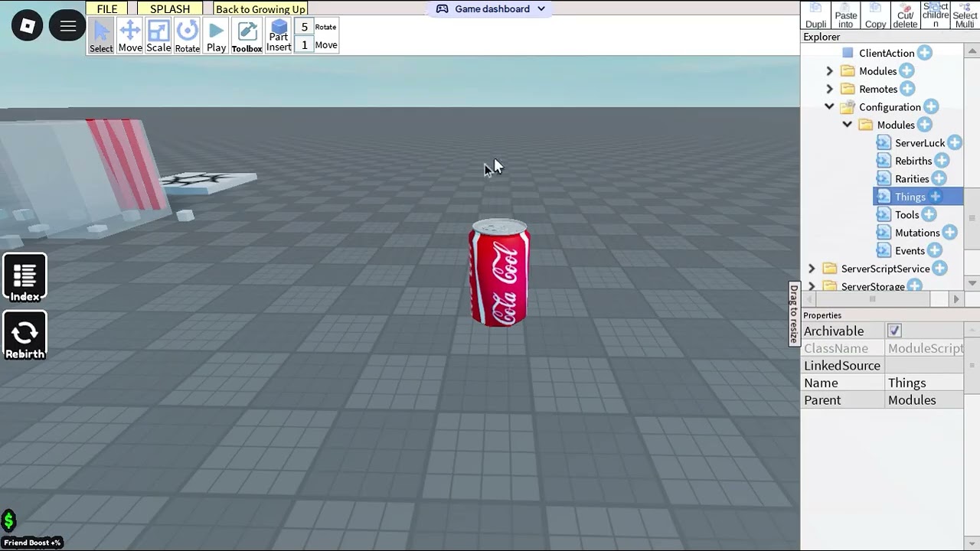The height and width of the screenshot is (551, 980).
Task: Select the Move tool
Action: coord(130,36)
